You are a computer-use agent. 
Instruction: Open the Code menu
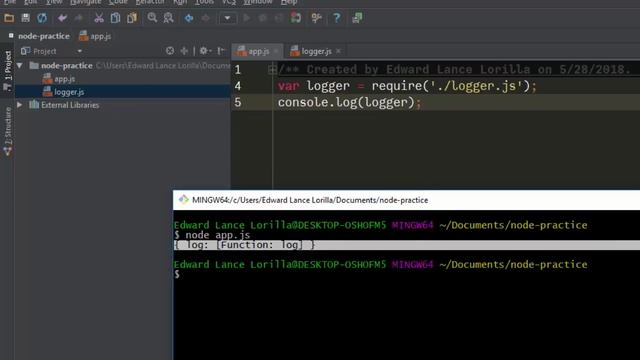point(118,2)
